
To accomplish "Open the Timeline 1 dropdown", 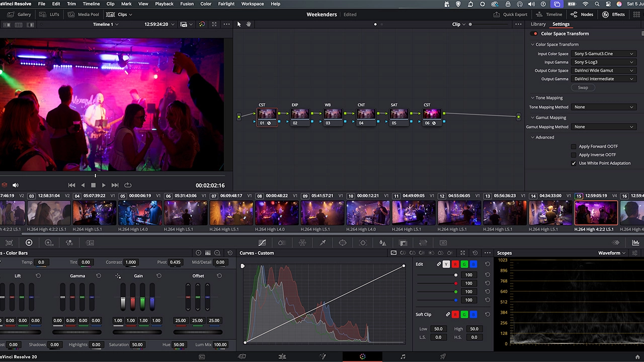I will [x=106, y=24].
